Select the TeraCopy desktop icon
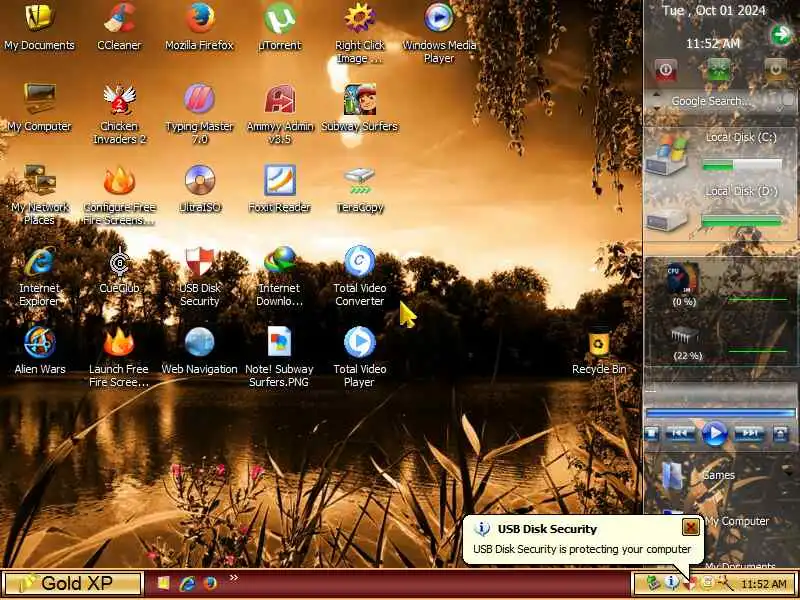The height and width of the screenshot is (600, 800). [359, 189]
